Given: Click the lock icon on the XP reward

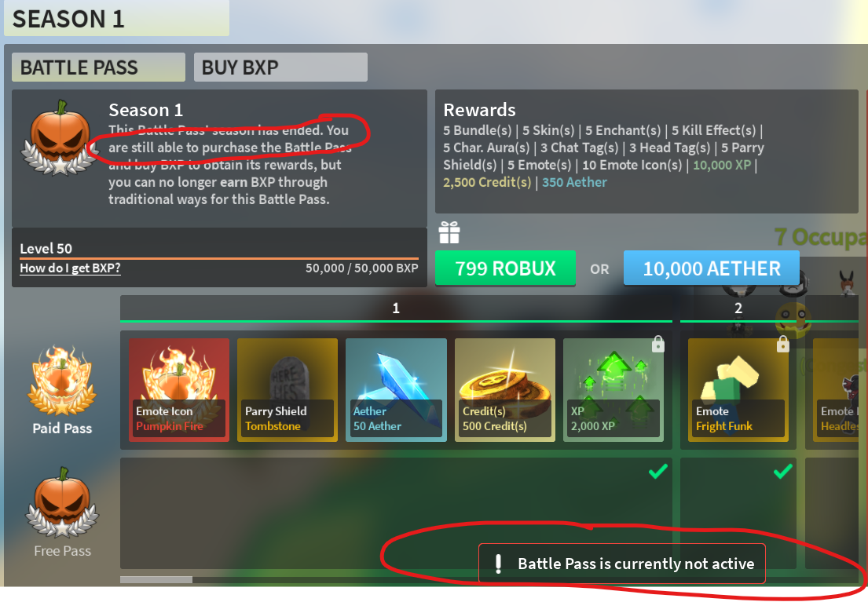Looking at the screenshot, I should [x=657, y=344].
